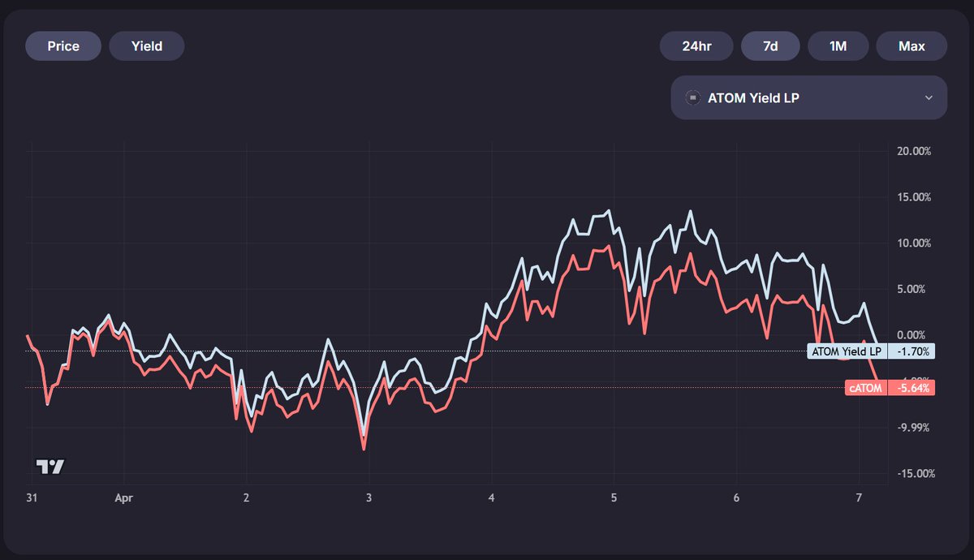Click the date label 6 on the time axis

736,498
